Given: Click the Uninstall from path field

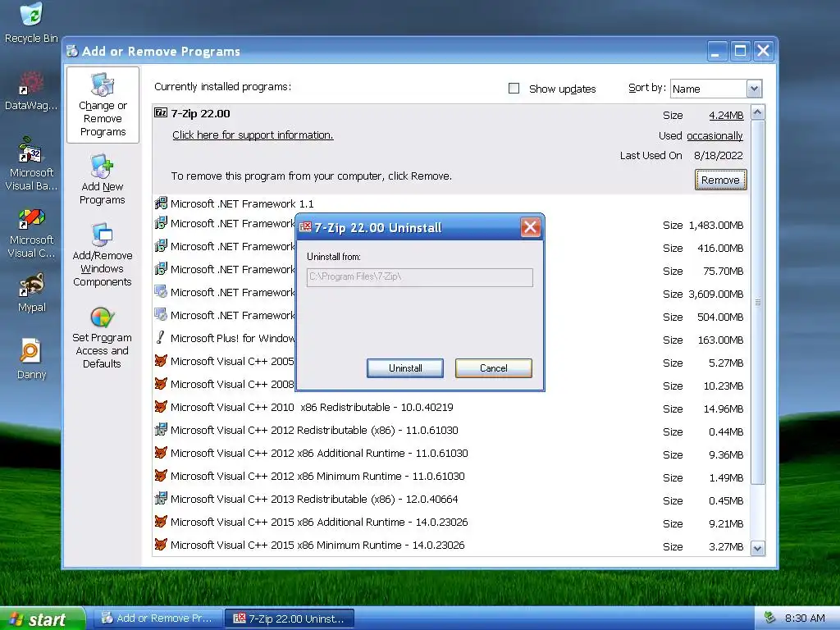Looking at the screenshot, I should [x=419, y=277].
